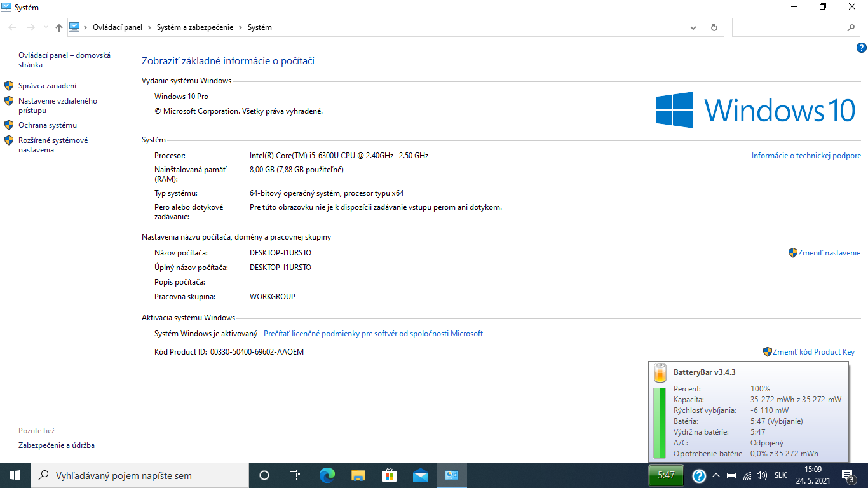
Task: Open Wi-Fi network tray icon
Action: (747, 475)
